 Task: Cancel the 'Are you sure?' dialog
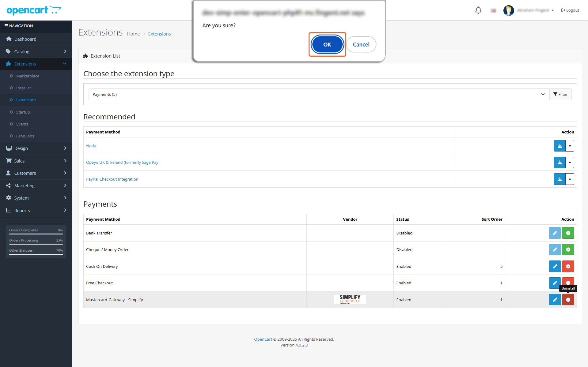(361, 44)
